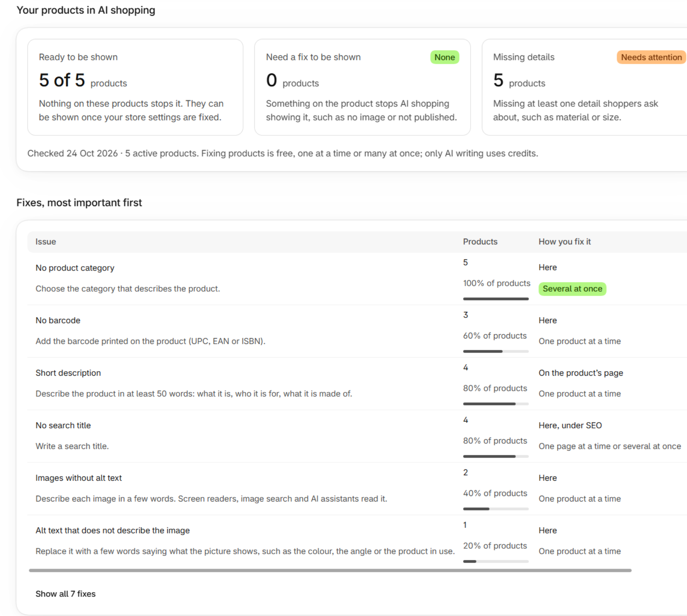Click the 'Needs attention' badge
Screen dimensions: 687x616
point(651,57)
